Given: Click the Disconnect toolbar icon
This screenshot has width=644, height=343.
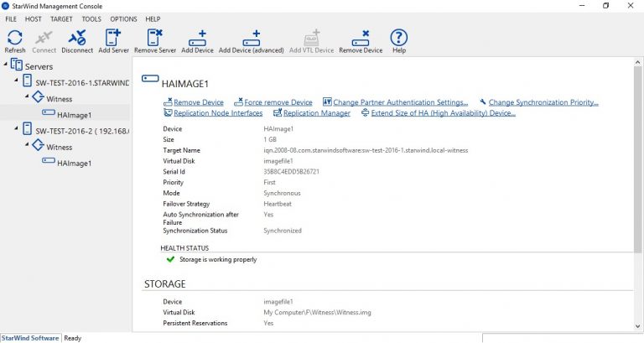Looking at the screenshot, I should 76,38.
